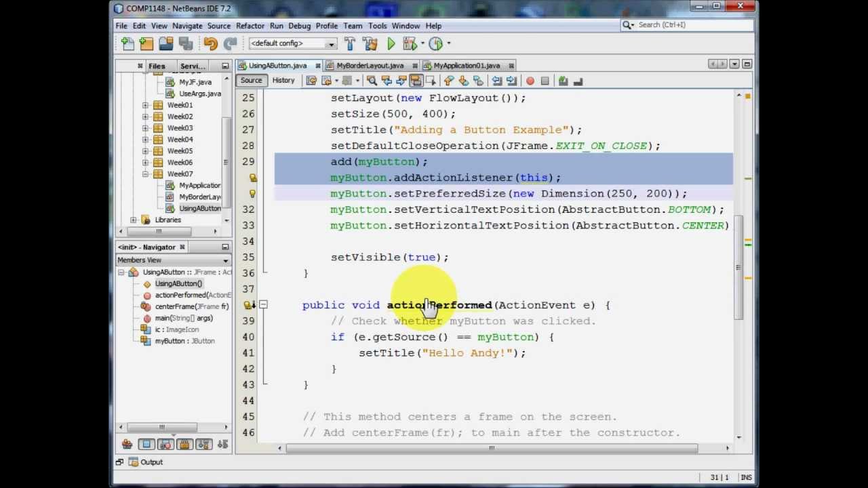Toggle the Show Static Members filter in Navigator
The width and height of the screenshot is (868, 488).
tap(165, 445)
